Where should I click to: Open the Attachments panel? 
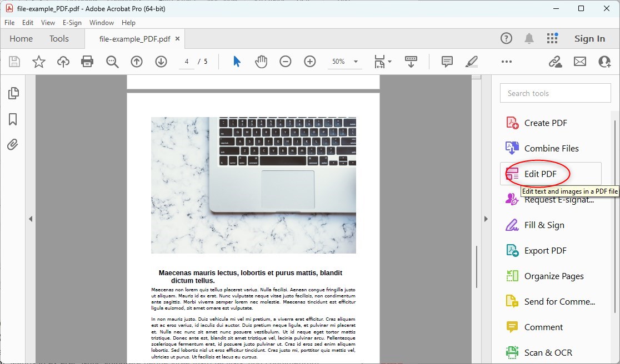12,145
